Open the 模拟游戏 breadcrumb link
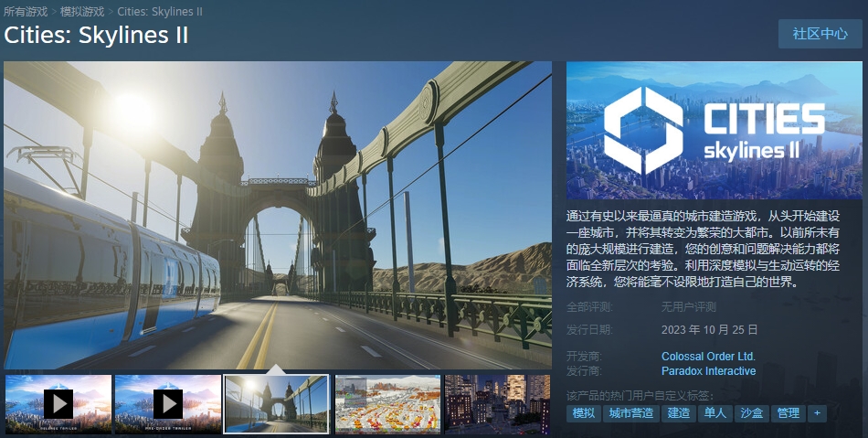This screenshot has height=438, width=868. point(82,11)
